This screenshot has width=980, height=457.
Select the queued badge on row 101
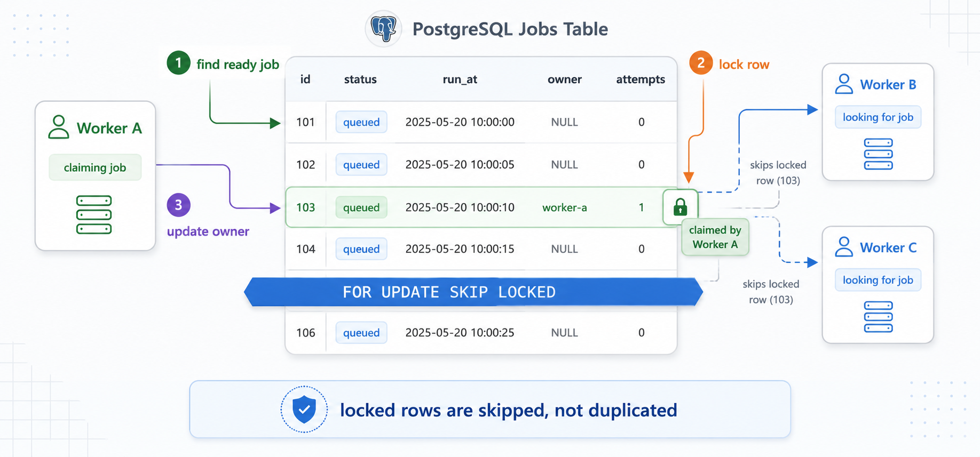pos(361,122)
